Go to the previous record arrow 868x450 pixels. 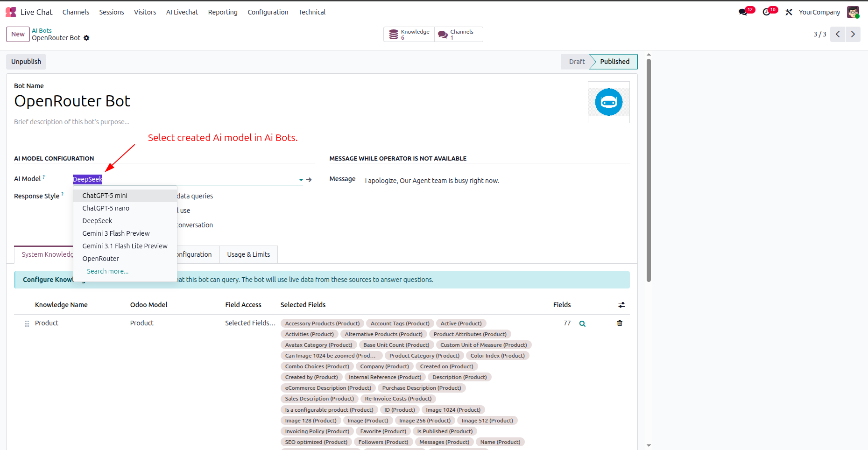pyautogui.click(x=838, y=34)
